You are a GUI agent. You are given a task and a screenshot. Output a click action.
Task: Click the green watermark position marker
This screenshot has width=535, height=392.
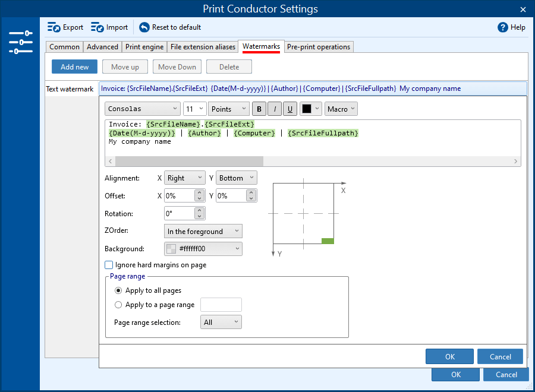(328, 241)
